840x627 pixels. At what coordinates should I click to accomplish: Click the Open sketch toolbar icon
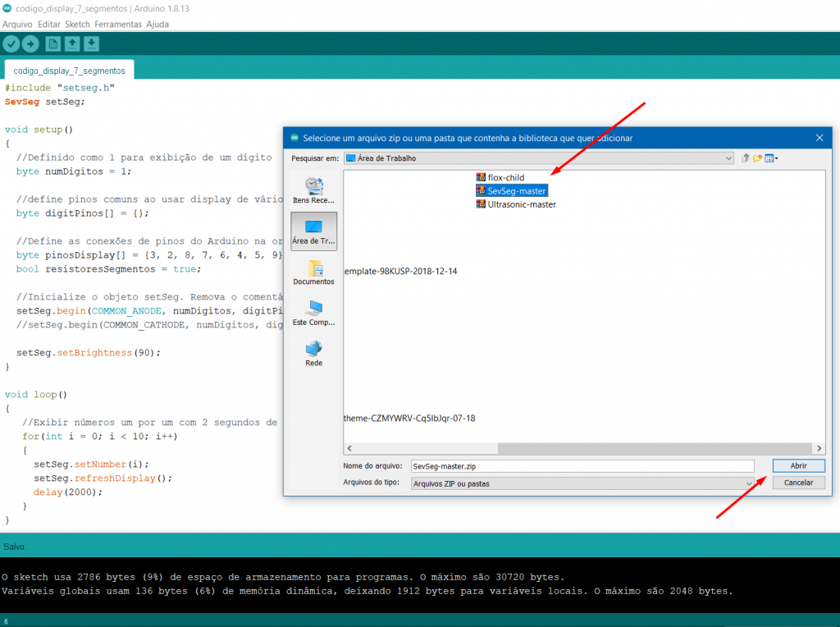pos(71,43)
